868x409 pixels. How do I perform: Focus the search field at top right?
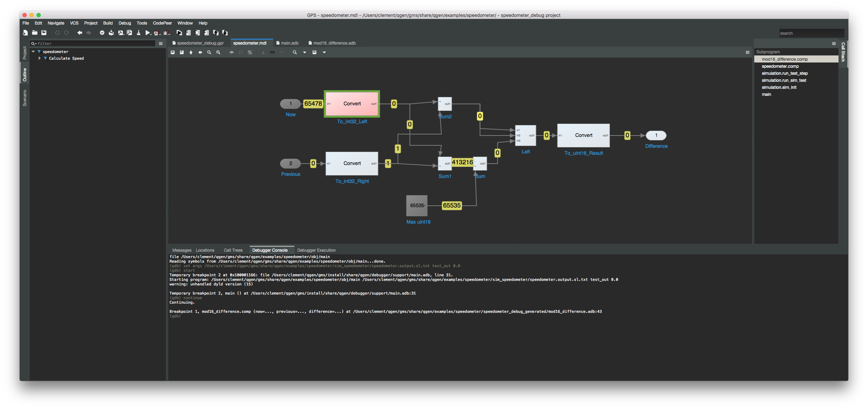tap(811, 33)
